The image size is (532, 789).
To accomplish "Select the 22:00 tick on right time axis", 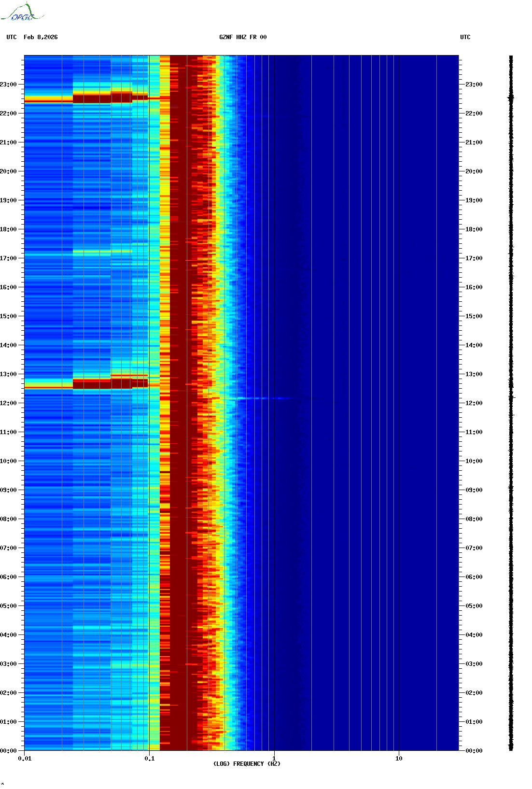I will pos(474,113).
